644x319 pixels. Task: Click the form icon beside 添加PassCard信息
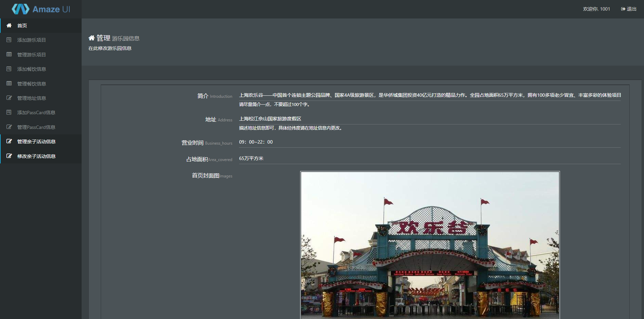[x=9, y=112]
